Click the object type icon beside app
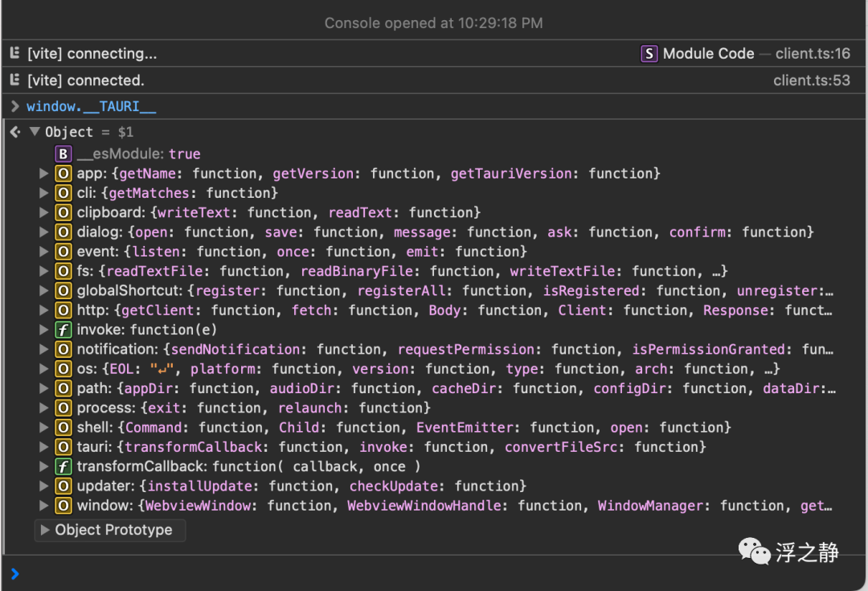This screenshot has height=591, width=868. point(63,174)
